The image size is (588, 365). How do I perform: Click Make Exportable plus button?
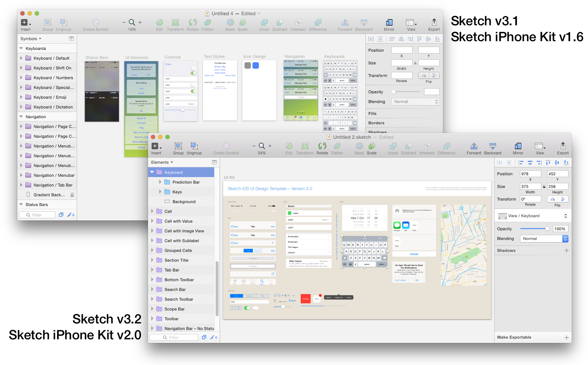566,338
